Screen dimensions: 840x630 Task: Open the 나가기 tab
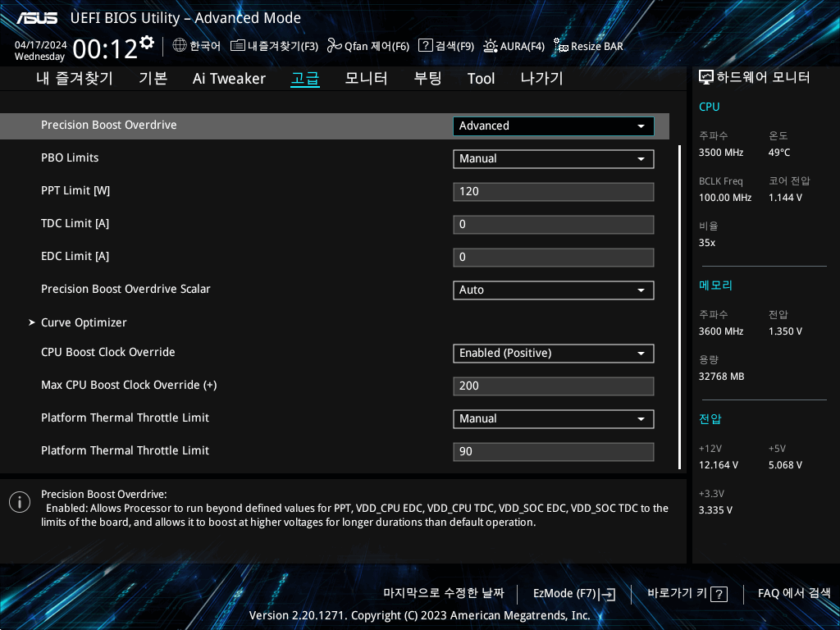tap(541, 79)
